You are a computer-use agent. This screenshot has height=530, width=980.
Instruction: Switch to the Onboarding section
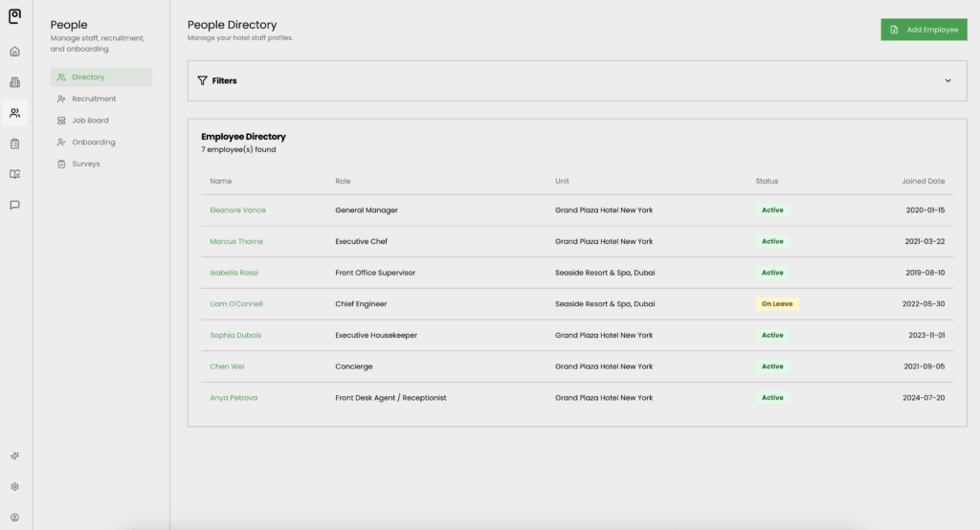[x=93, y=143]
